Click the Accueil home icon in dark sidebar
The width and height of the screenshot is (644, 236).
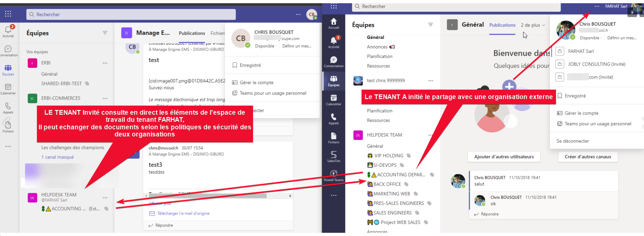coord(334,23)
